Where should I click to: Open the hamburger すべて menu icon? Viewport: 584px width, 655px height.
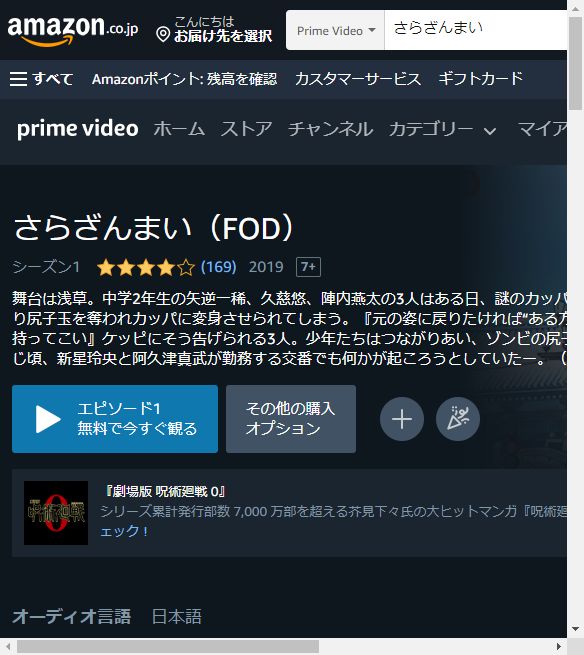click(x=18, y=79)
